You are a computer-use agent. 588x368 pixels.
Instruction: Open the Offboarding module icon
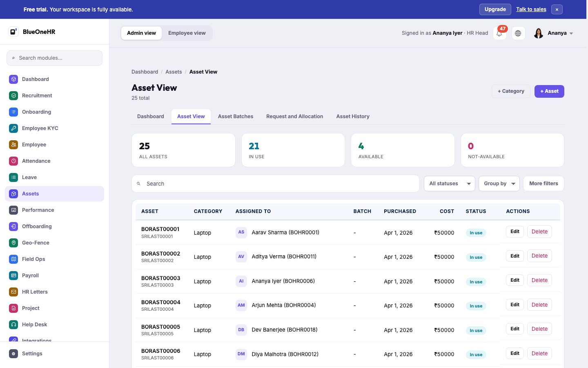[13, 227]
